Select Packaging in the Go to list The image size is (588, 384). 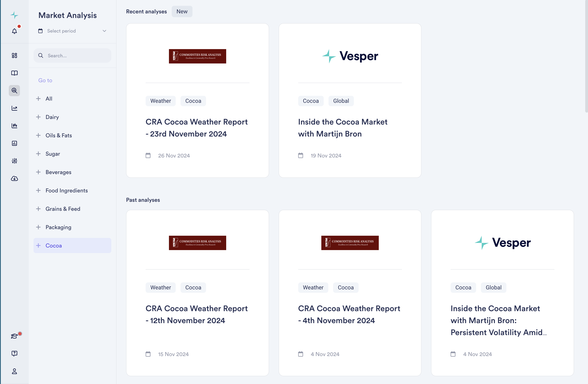58,227
